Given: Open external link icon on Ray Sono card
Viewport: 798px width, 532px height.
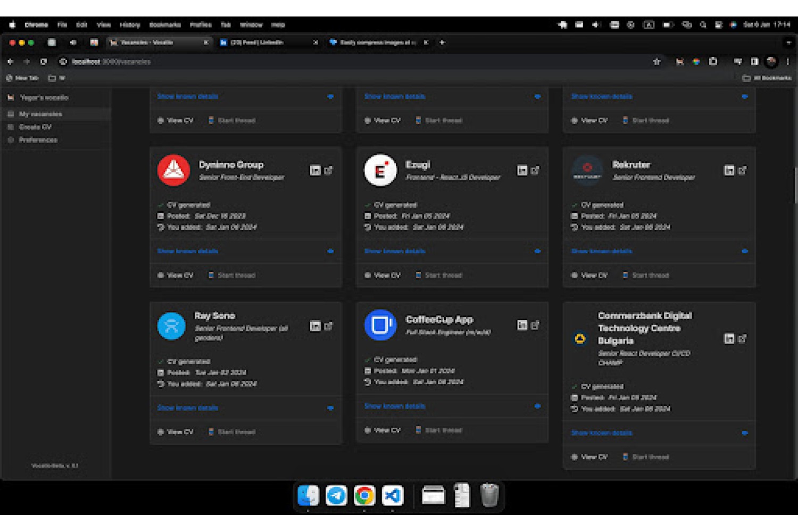Looking at the screenshot, I should tap(329, 326).
